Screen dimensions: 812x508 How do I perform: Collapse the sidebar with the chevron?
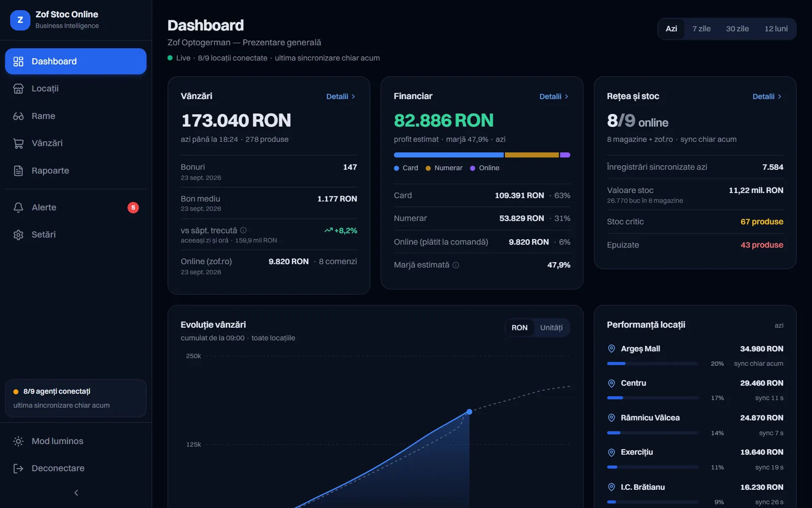click(76, 493)
